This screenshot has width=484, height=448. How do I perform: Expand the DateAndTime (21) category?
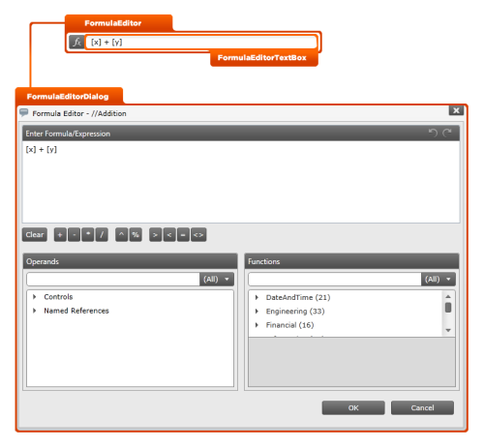click(257, 297)
